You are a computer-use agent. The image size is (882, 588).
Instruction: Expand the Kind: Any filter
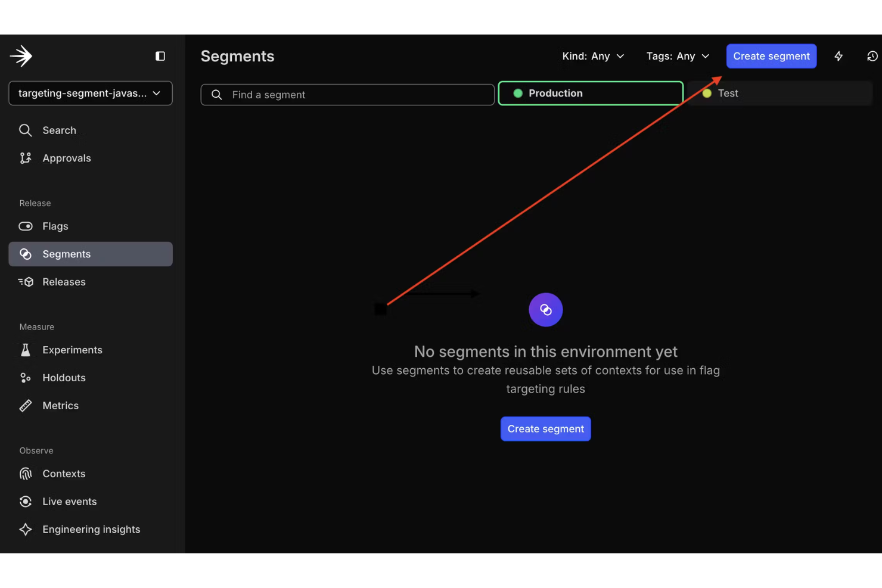click(593, 56)
